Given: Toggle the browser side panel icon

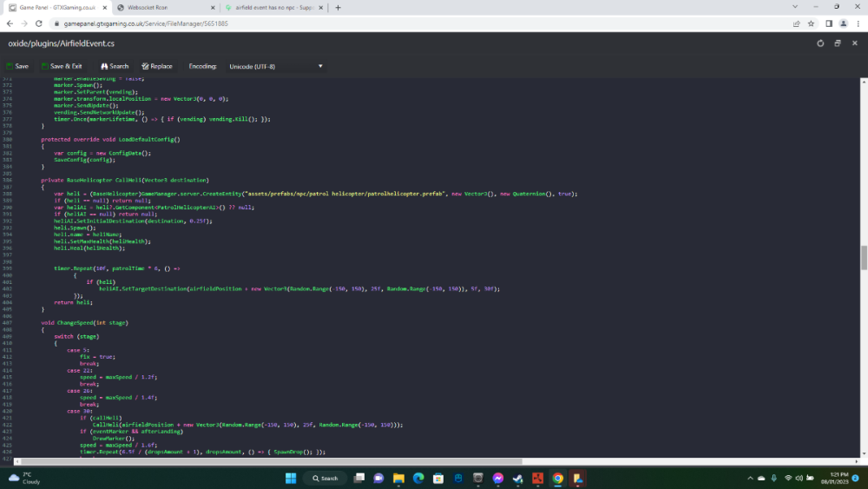Looking at the screenshot, I should [829, 23].
